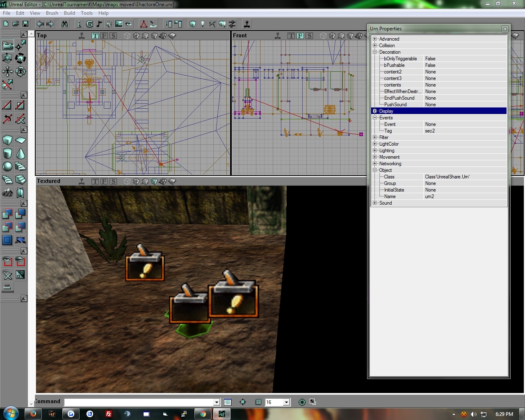Expand the Display properties category
Image resolution: width=525 pixels, height=420 pixels.
click(374, 111)
